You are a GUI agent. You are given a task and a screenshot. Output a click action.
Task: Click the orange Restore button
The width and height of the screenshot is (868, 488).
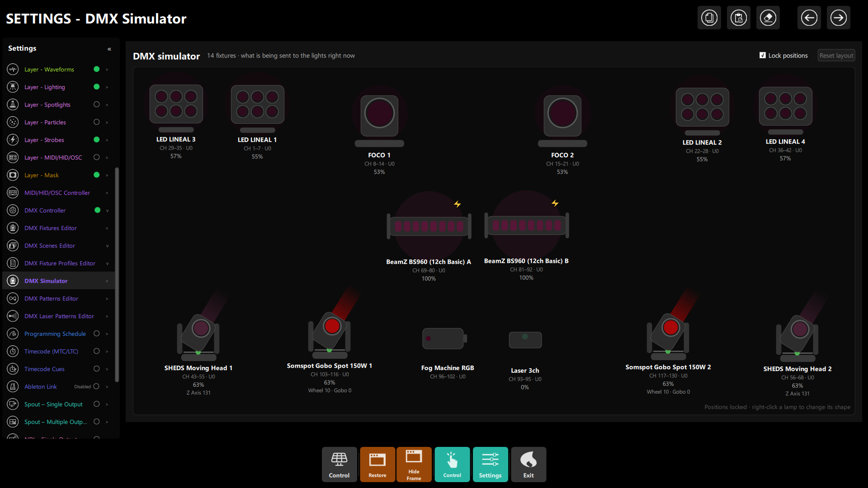[x=377, y=465]
